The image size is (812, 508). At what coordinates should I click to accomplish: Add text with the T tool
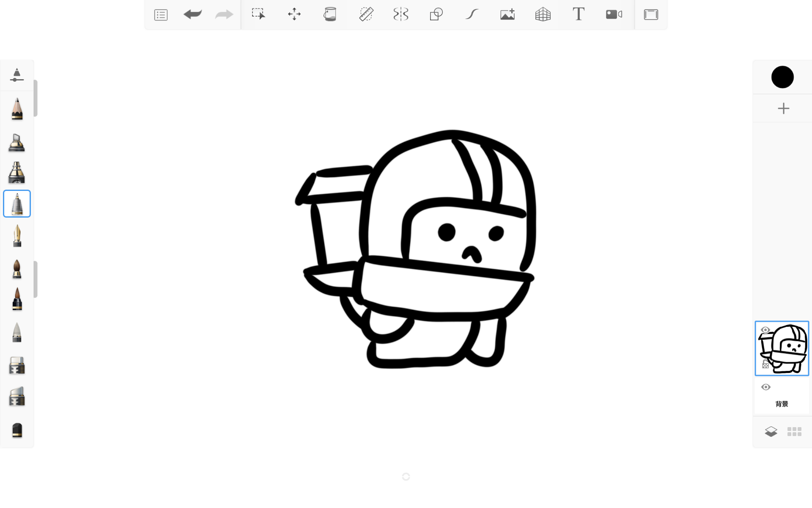point(579,14)
